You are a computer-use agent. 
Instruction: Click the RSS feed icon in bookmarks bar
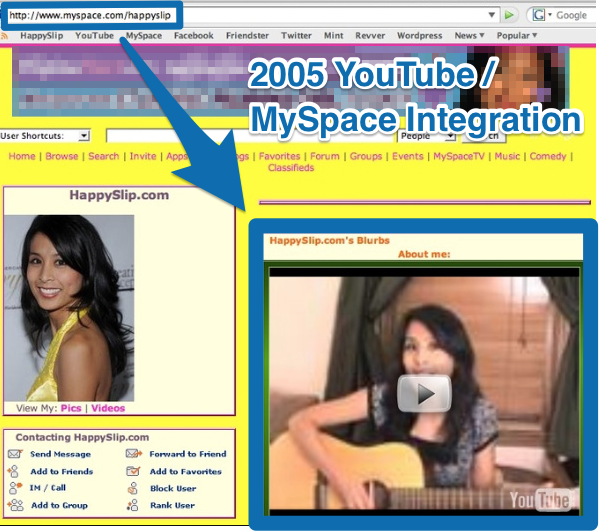(x=5, y=36)
